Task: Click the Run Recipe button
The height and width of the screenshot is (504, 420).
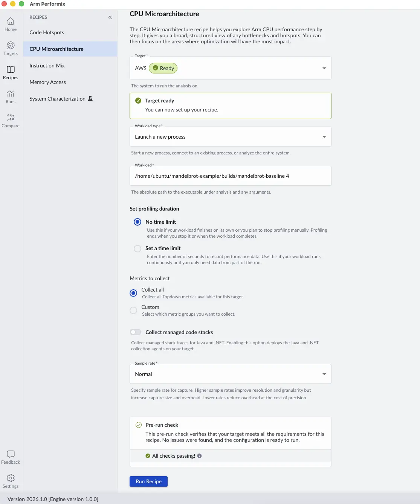Action: pyautogui.click(x=148, y=481)
